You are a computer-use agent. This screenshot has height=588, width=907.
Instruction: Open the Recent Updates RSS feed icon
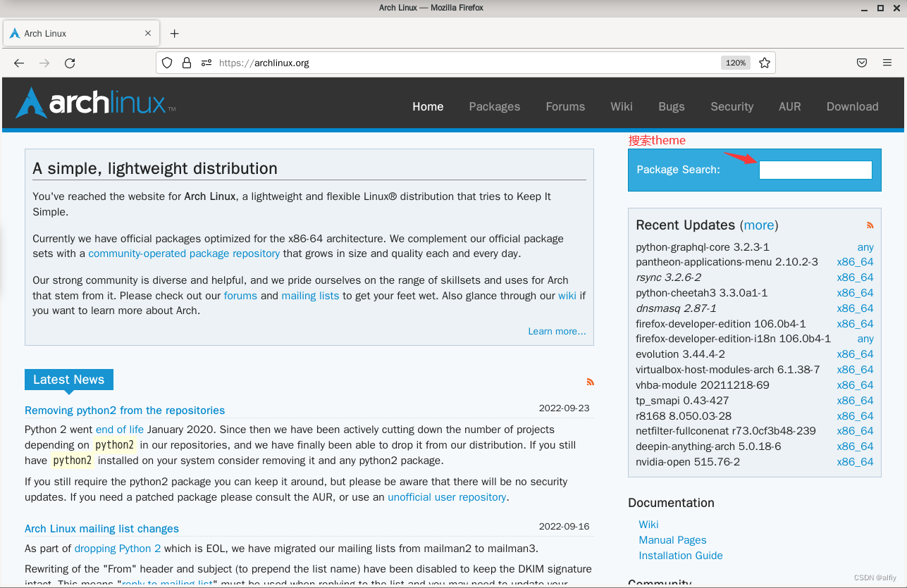[x=870, y=225]
